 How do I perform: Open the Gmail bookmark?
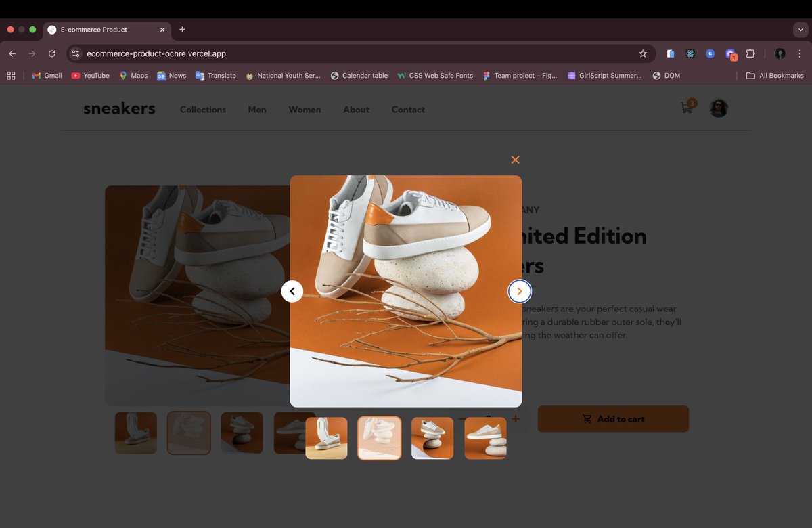point(47,76)
